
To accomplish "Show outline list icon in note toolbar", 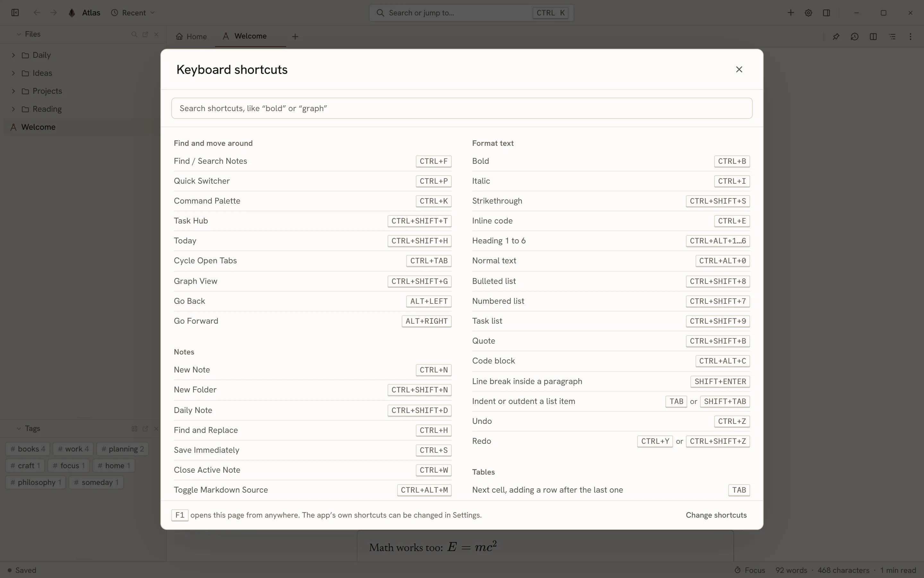I will [x=892, y=37].
